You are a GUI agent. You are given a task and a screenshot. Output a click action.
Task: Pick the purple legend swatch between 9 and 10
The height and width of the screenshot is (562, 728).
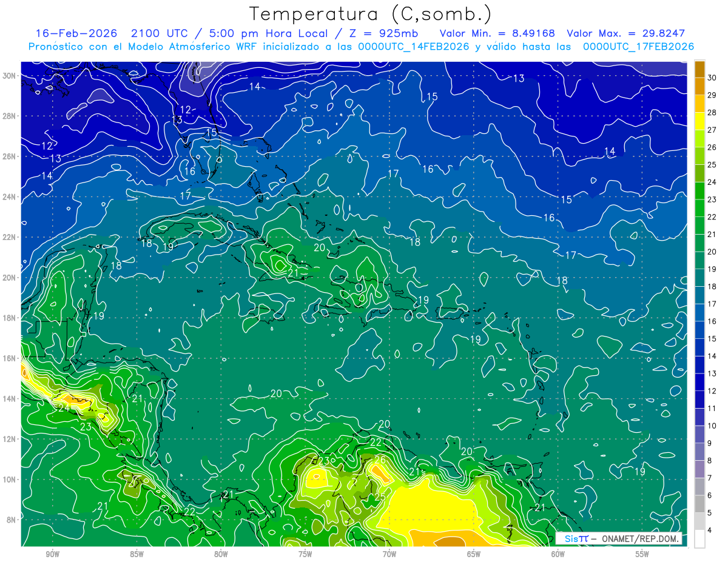click(699, 434)
